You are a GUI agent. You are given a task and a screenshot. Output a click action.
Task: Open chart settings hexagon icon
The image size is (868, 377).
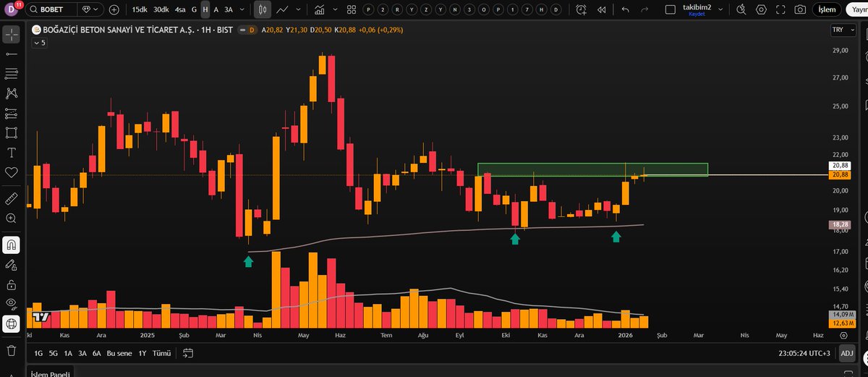[x=760, y=9]
